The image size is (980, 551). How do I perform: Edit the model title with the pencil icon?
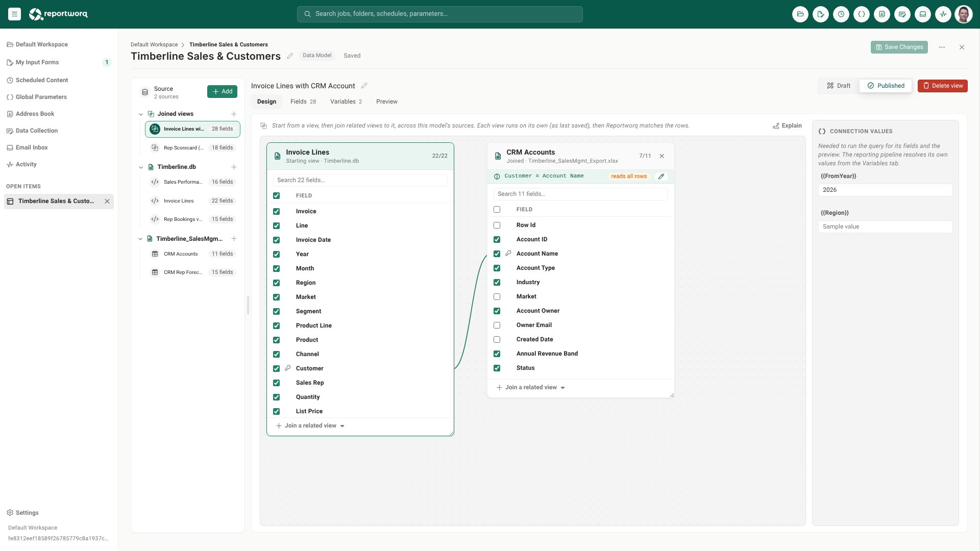click(290, 56)
